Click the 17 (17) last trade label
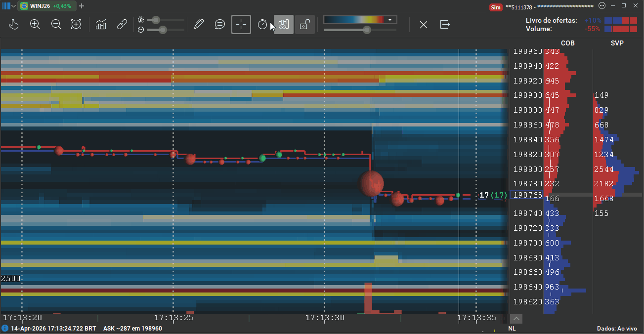 point(493,195)
